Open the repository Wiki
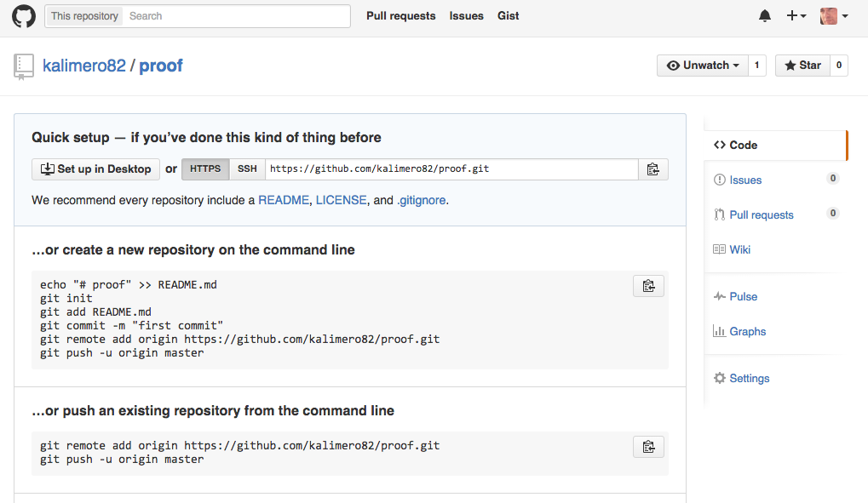 click(741, 249)
